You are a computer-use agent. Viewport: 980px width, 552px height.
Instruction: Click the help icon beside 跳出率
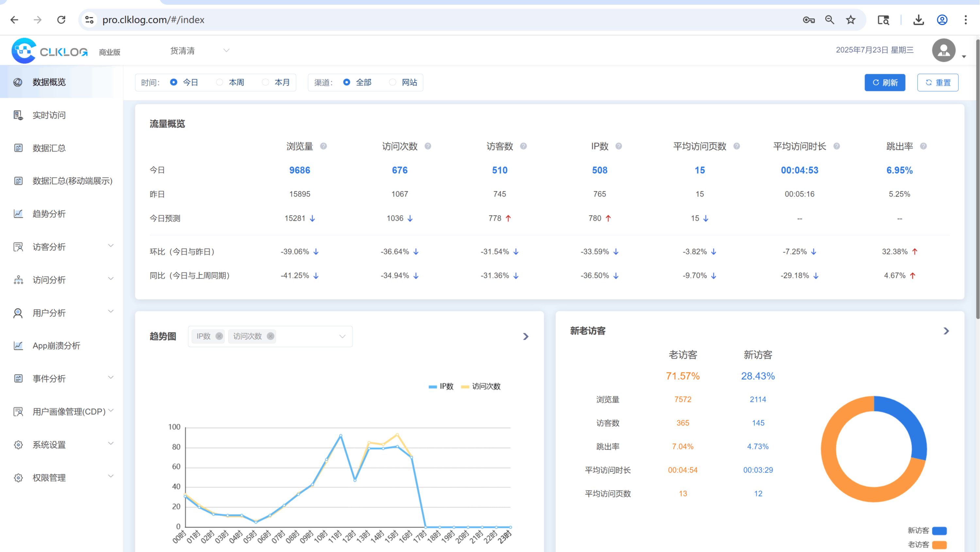pyautogui.click(x=923, y=146)
